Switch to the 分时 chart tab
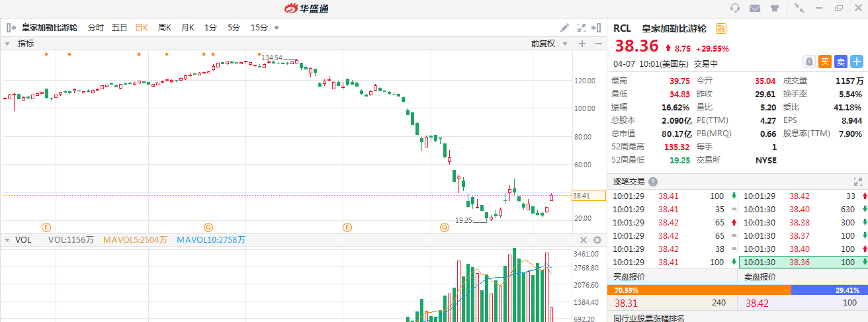Image resolution: width=868 pixels, height=322 pixels. (x=96, y=28)
